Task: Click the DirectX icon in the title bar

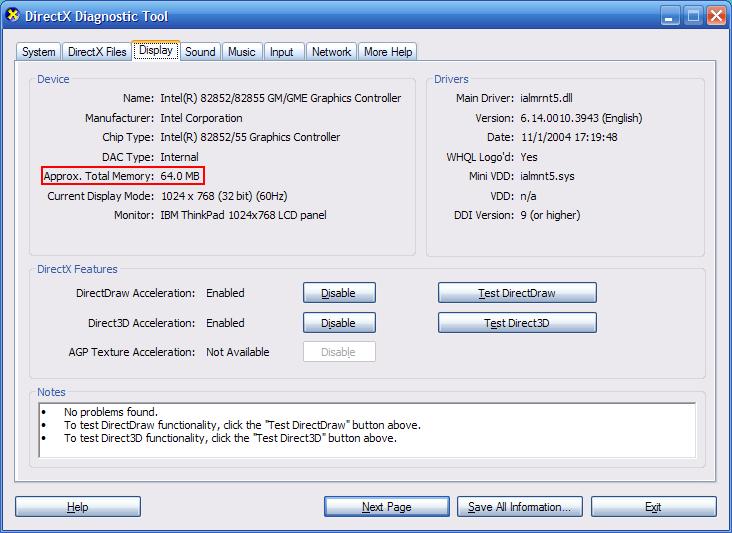Action: [13, 15]
